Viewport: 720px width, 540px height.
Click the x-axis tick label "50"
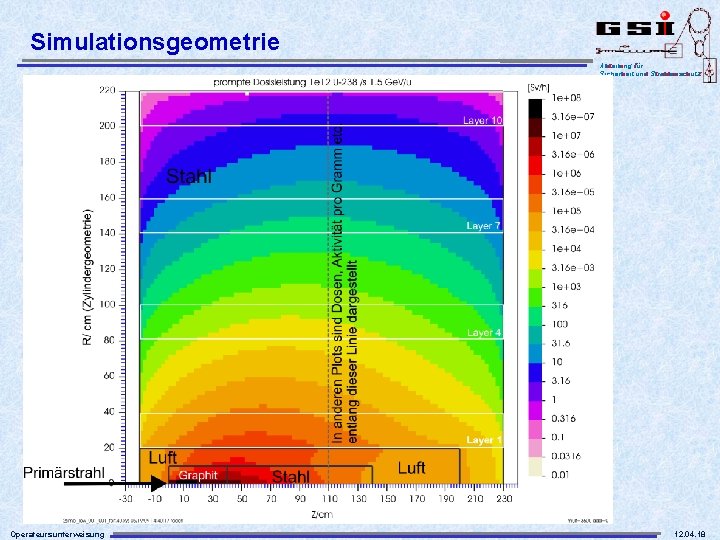[x=242, y=499]
